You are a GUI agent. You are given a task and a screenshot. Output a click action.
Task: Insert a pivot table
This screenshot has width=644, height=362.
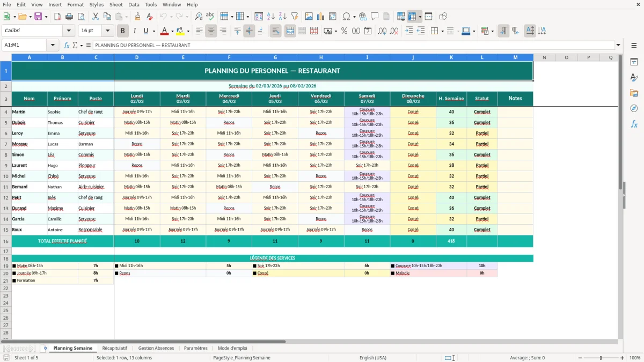333,17
